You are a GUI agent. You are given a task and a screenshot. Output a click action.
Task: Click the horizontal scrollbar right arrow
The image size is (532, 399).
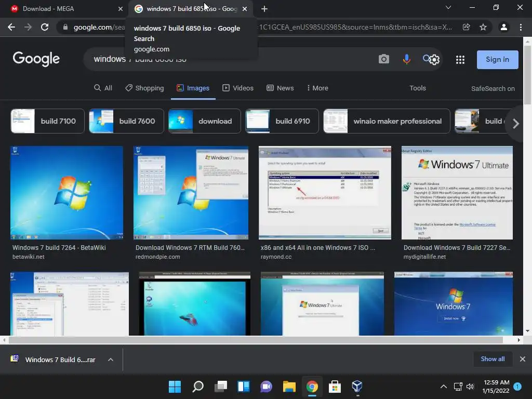pos(519,340)
